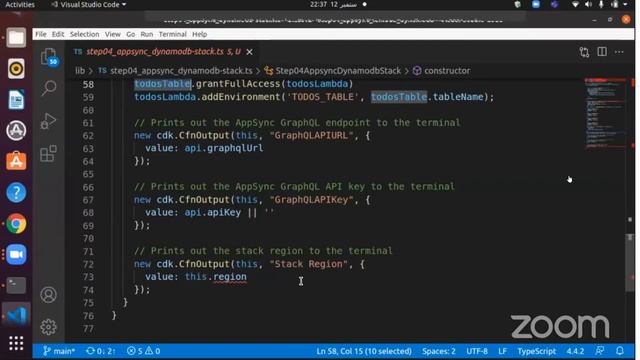Synchronize changes in status bar
This screenshot has height=360, width=640.
[x=100, y=351]
